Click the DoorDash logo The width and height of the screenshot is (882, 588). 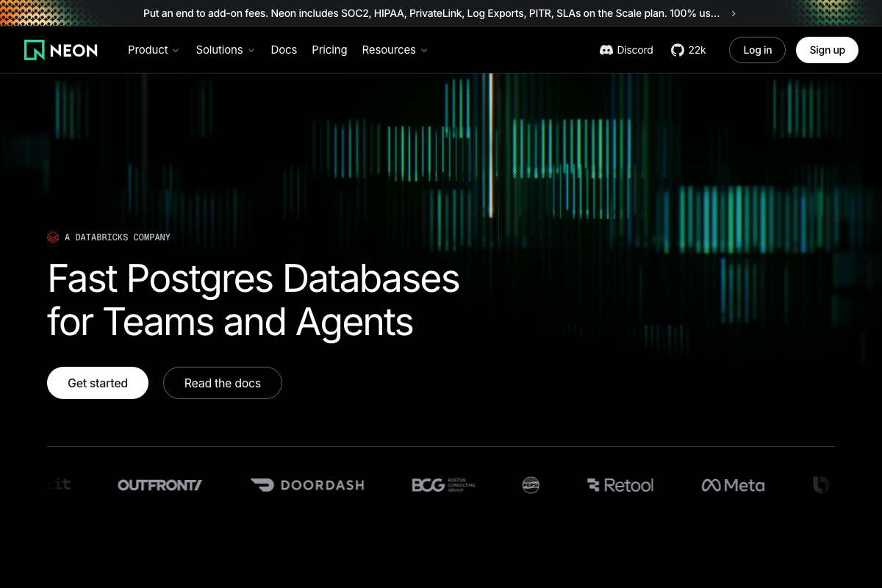coord(307,485)
